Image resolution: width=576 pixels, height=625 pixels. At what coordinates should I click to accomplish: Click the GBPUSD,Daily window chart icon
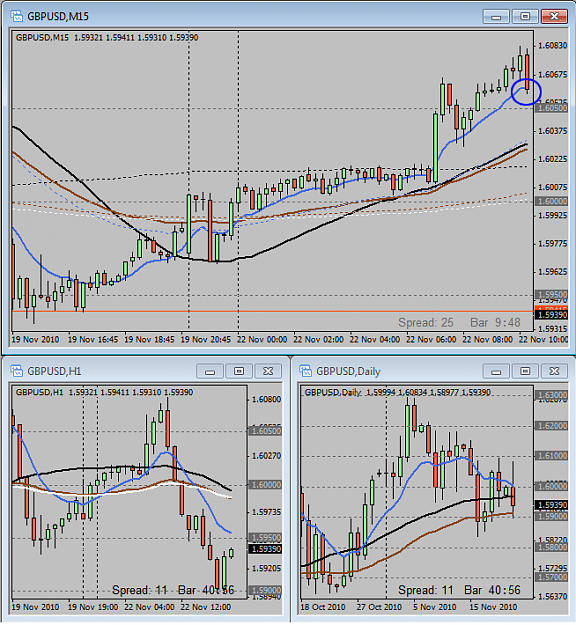[x=306, y=371]
